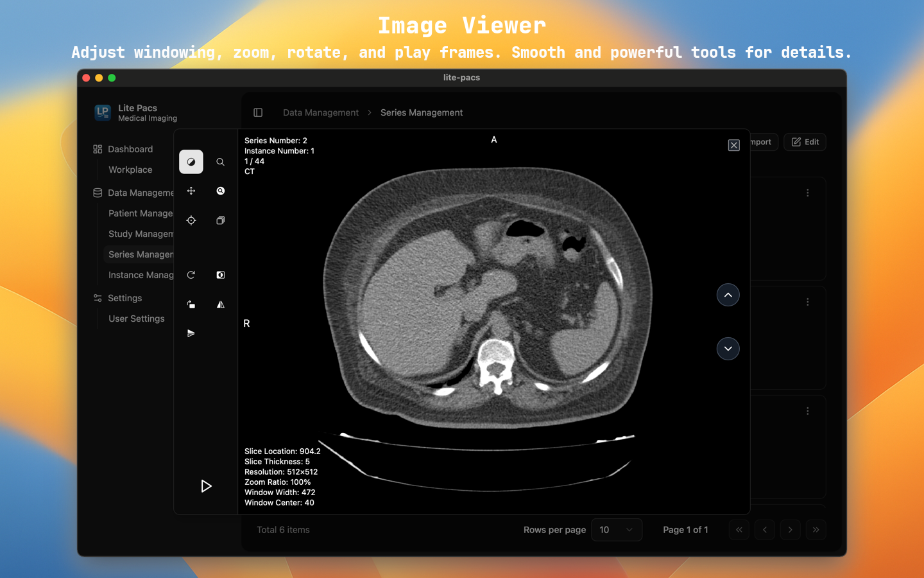
Task: Select the filled magnify glass tool
Action: tap(220, 191)
